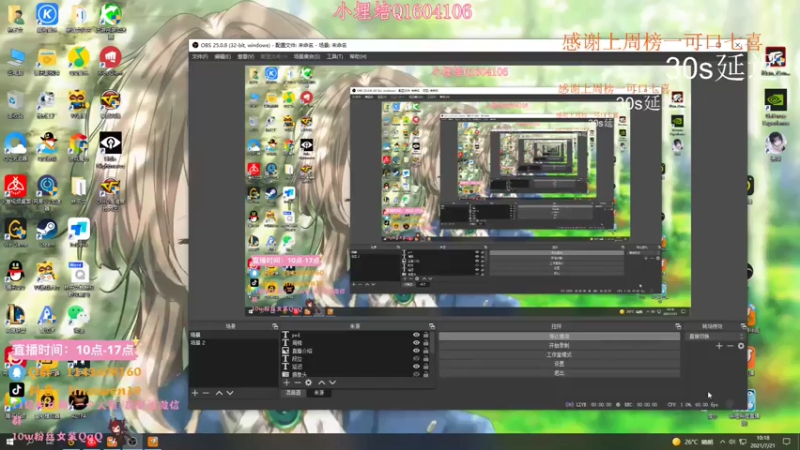Screen dimensions: 800x450
Task: Show the hidden 摄像头 source
Action: pyautogui.click(x=416, y=374)
